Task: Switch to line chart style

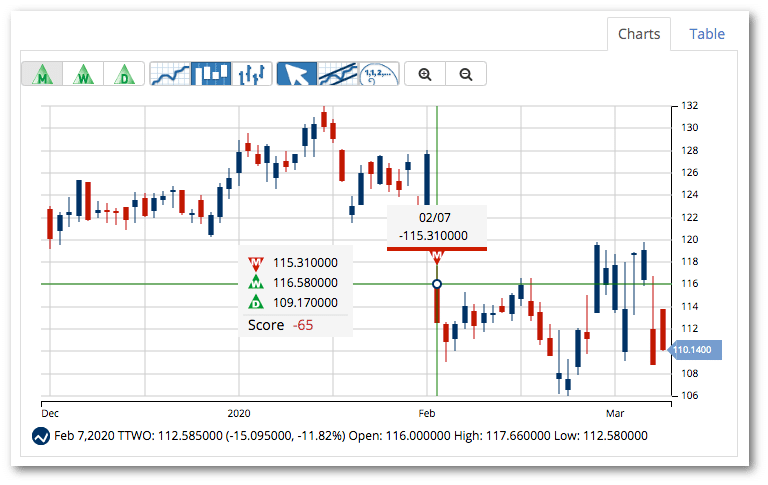Action: pyautogui.click(x=170, y=74)
